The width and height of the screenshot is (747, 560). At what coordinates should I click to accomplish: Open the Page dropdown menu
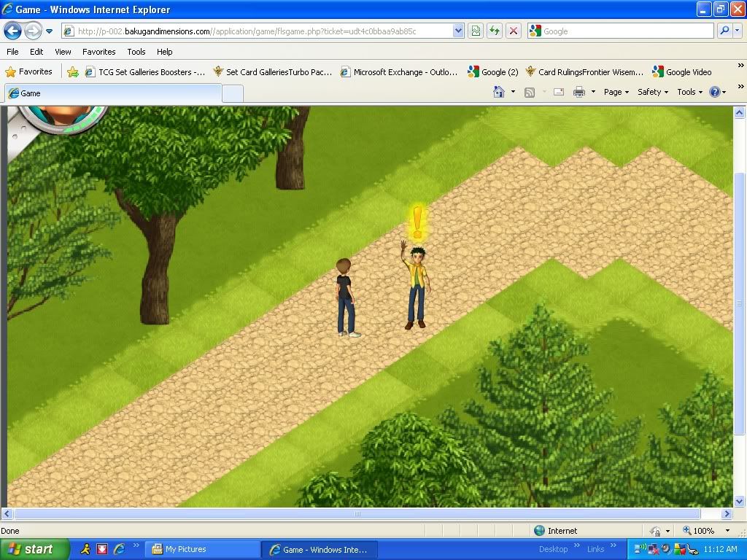point(616,92)
